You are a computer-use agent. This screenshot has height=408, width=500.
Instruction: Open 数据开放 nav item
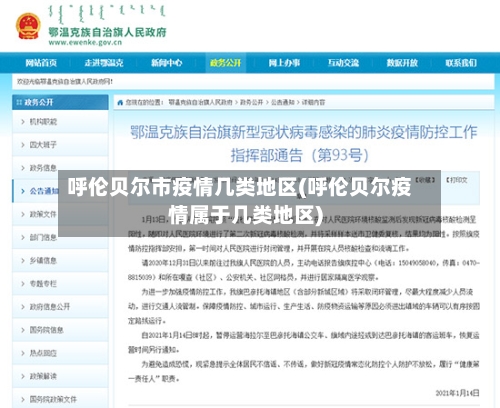click(402, 63)
